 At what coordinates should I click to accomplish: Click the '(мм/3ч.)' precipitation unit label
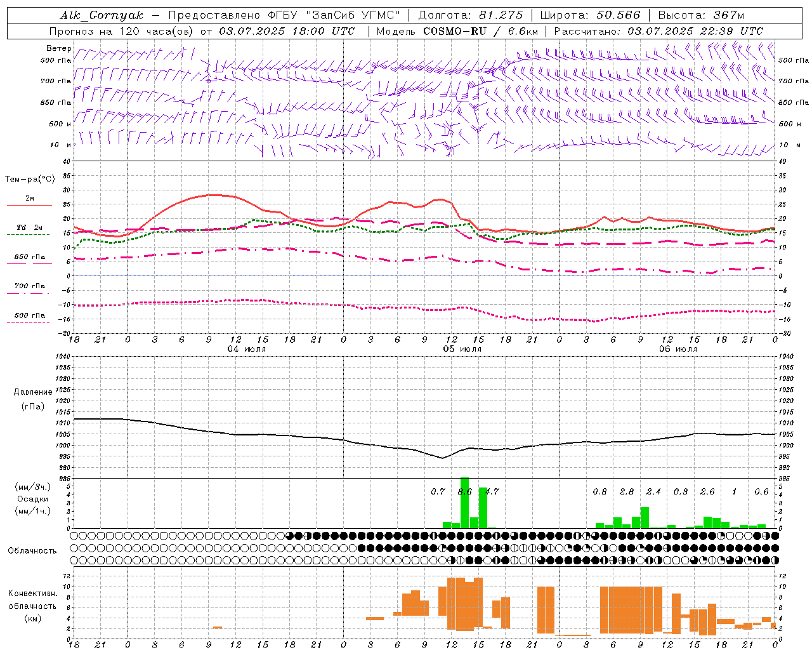(33, 487)
